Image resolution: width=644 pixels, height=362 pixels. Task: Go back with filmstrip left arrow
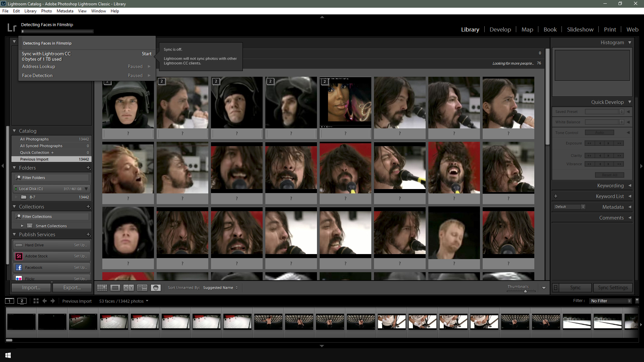pyautogui.click(x=45, y=301)
